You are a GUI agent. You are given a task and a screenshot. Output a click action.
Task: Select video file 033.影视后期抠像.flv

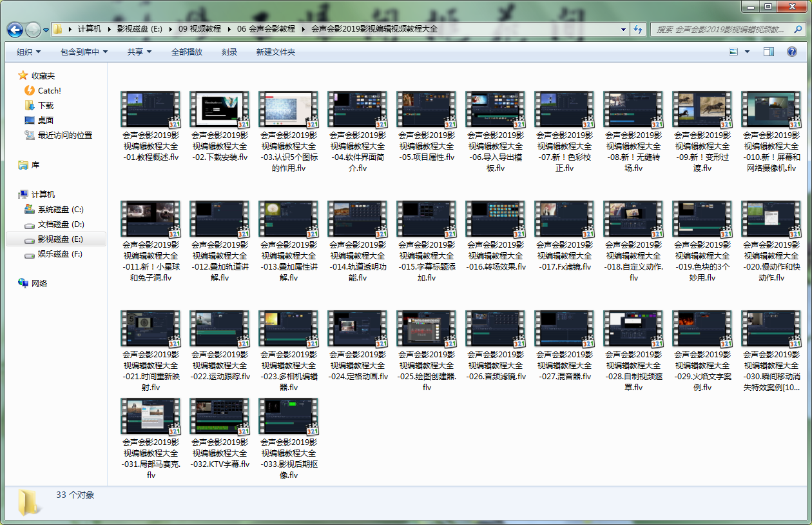pos(288,438)
